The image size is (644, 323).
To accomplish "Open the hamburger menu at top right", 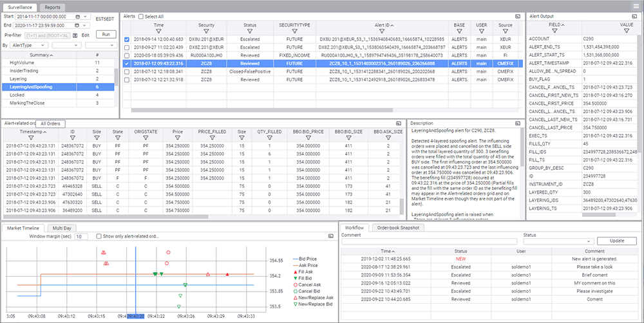I will 636,6.
